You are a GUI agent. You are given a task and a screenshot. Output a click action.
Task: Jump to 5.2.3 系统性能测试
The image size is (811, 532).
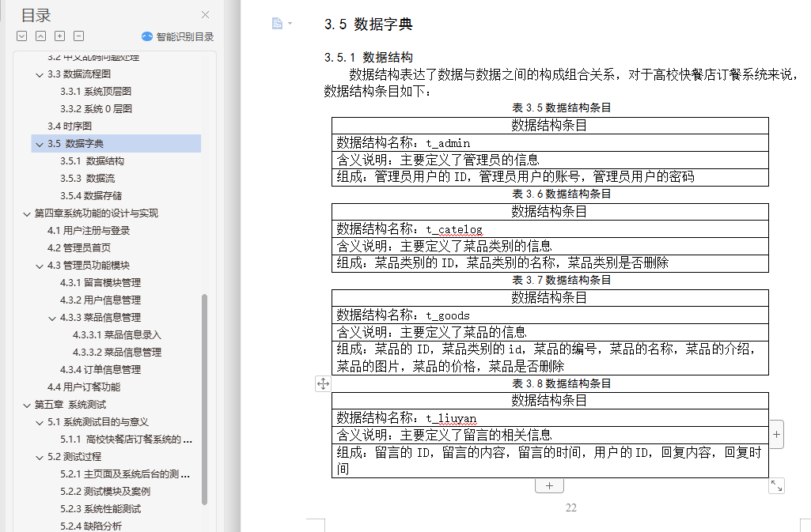tap(100, 509)
